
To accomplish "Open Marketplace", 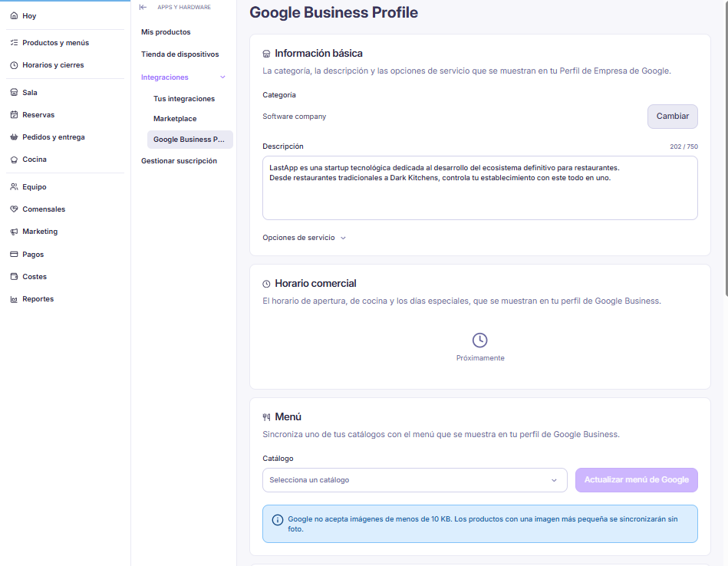I will [175, 119].
